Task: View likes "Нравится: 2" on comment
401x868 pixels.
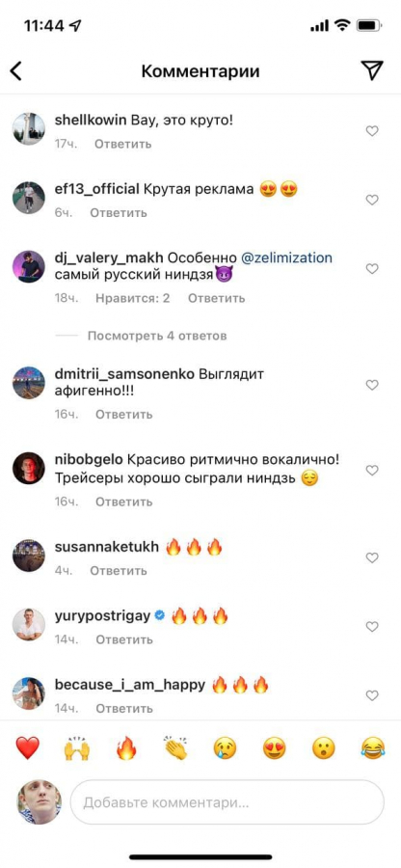Action: [132, 298]
